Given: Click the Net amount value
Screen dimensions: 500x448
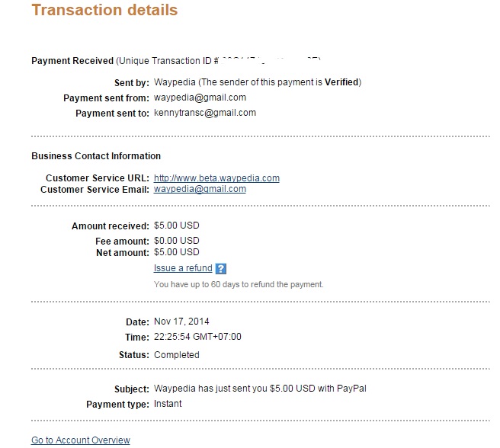Looking at the screenshot, I should tap(177, 252).
